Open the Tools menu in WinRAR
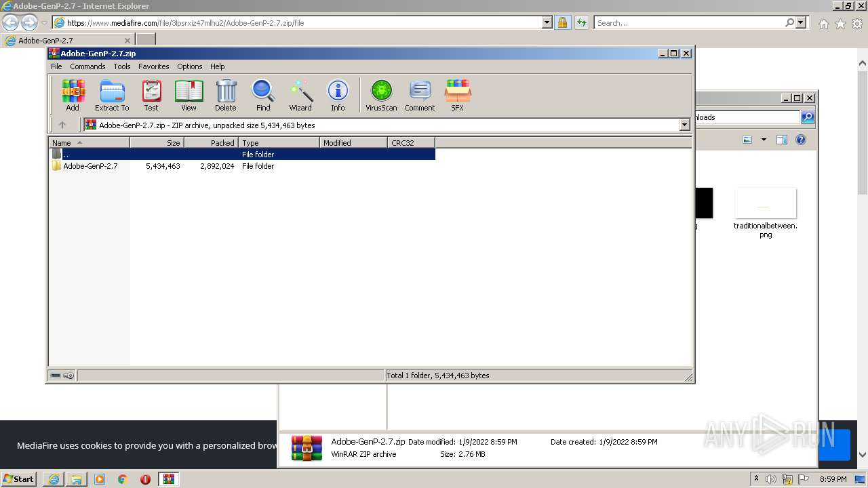This screenshot has width=868, height=488. (122, 66)
